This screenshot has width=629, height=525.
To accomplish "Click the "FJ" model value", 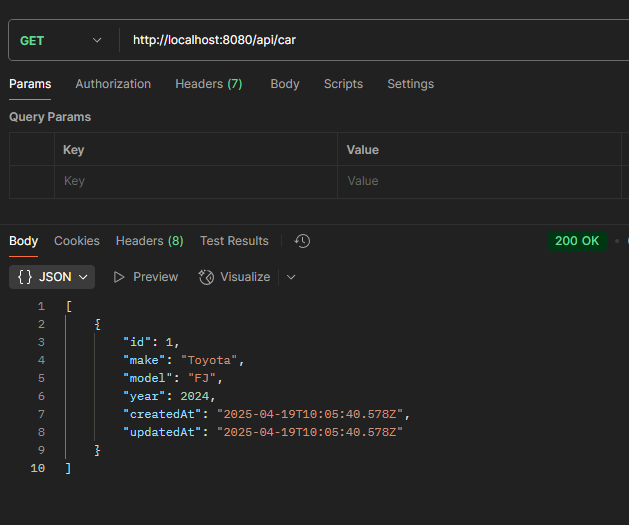I will pyautogui.click(x=202, y=378).
